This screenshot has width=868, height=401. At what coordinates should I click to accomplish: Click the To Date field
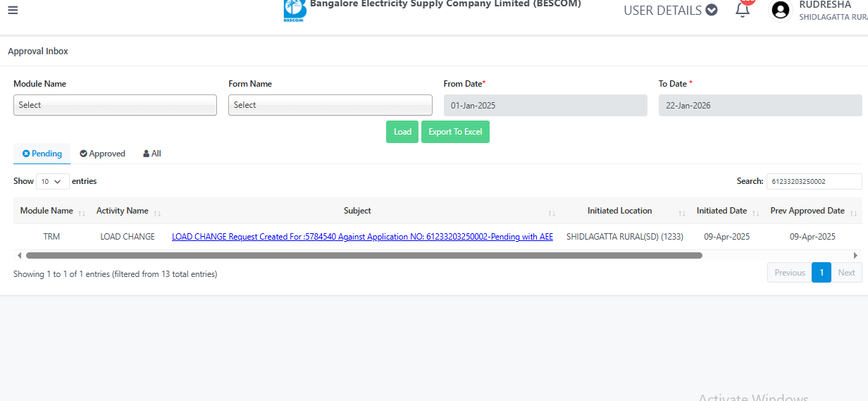tap(760, 106)
